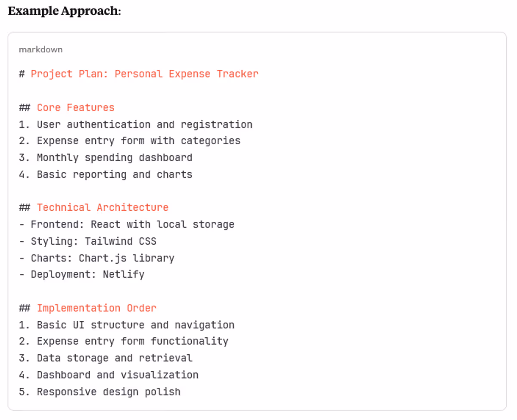Click the "Monthly spending dashboard" line

click(x=114, y=158)
